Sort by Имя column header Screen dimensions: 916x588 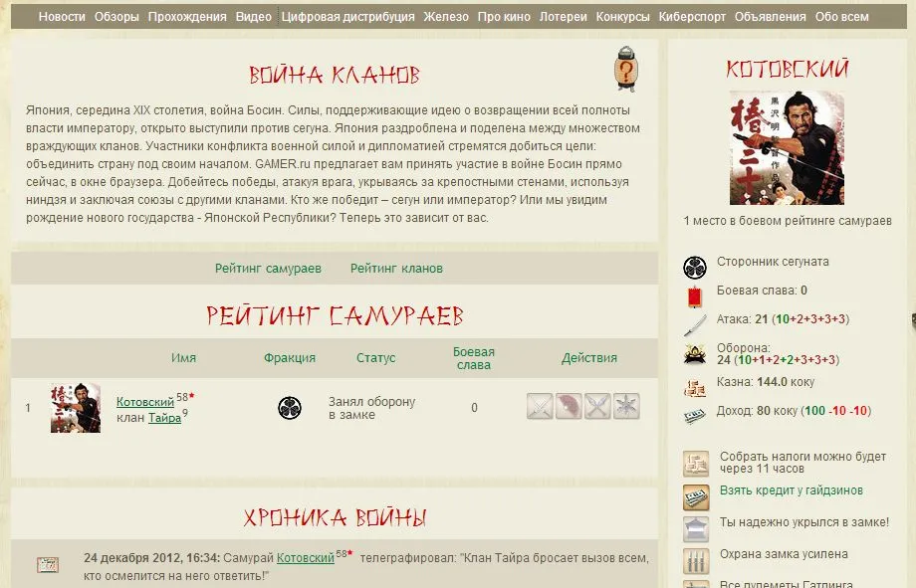(183, 358)
